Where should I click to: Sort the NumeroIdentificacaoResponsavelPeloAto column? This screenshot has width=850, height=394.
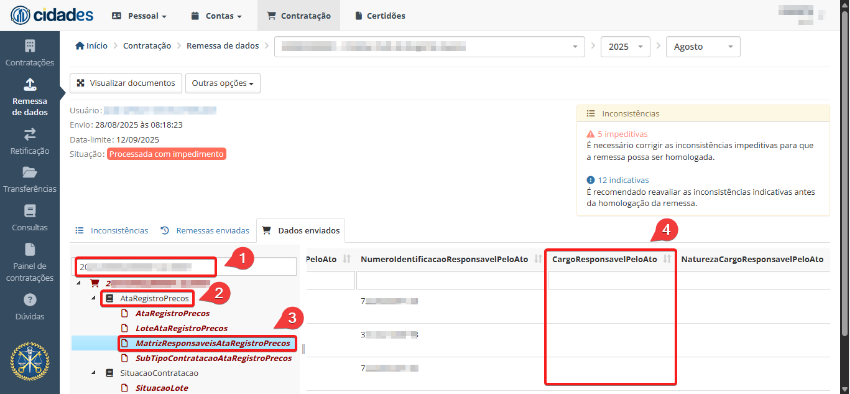point(538,260)
